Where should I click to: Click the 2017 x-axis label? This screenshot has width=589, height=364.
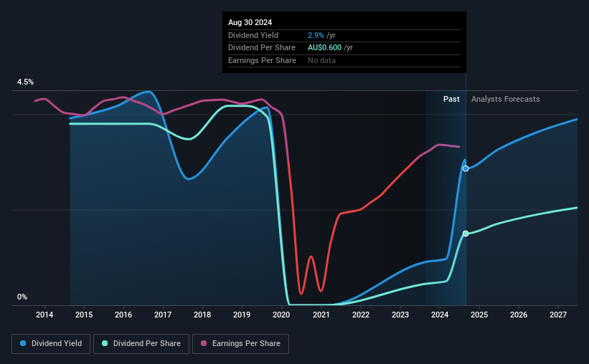coord(163,315)
